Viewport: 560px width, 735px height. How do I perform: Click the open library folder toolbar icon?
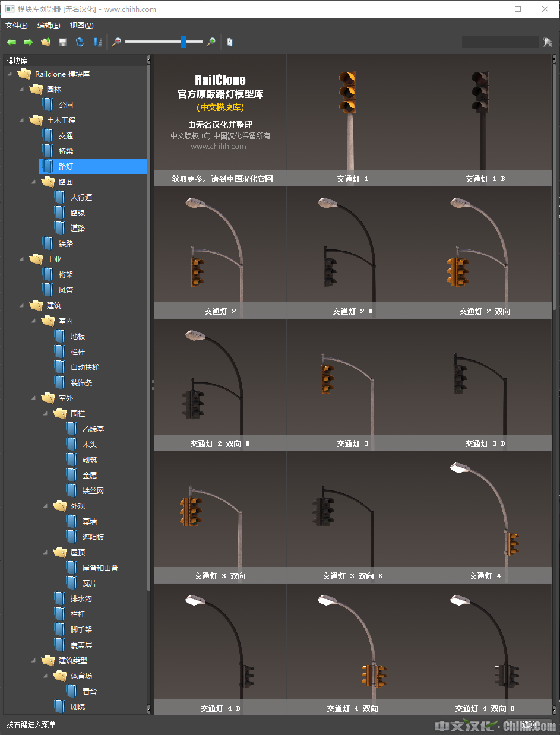(45, 42)
